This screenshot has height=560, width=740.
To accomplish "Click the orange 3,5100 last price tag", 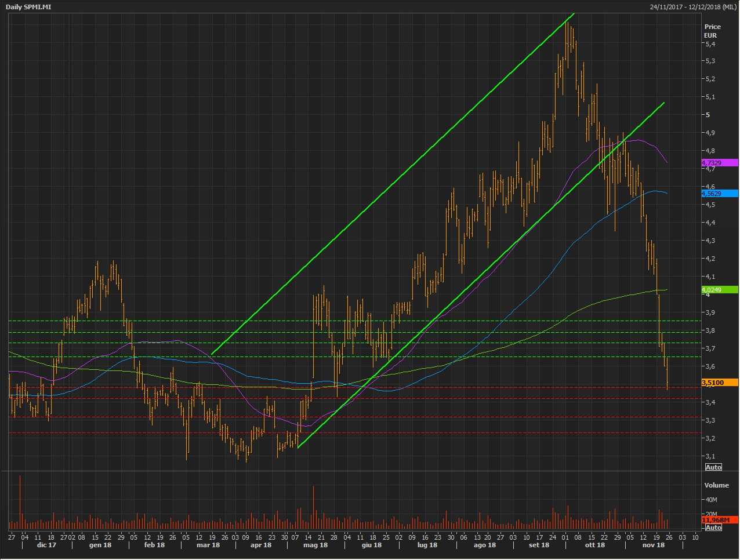I will 719,383.
